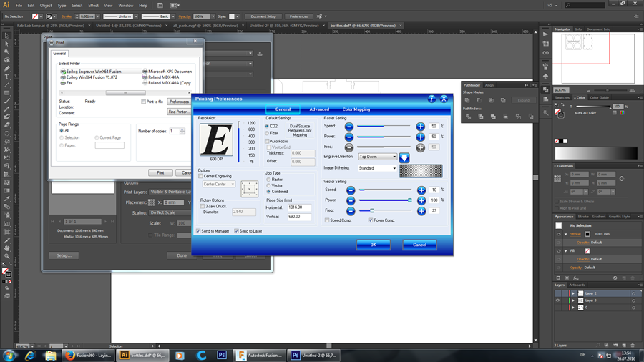Increase vector frequency with plus icon
Viewport: 644px width, 362px height.
click(421, 211)
